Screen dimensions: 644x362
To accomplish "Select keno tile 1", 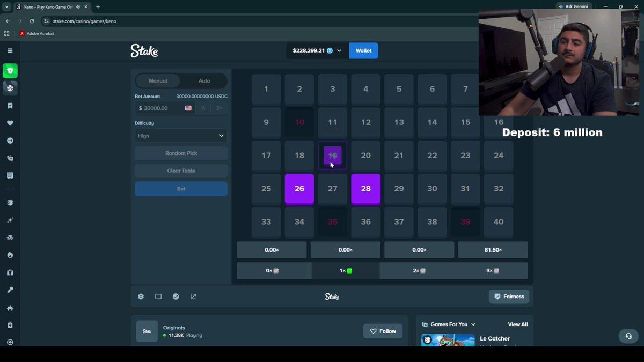I will (x=266, y=89).
